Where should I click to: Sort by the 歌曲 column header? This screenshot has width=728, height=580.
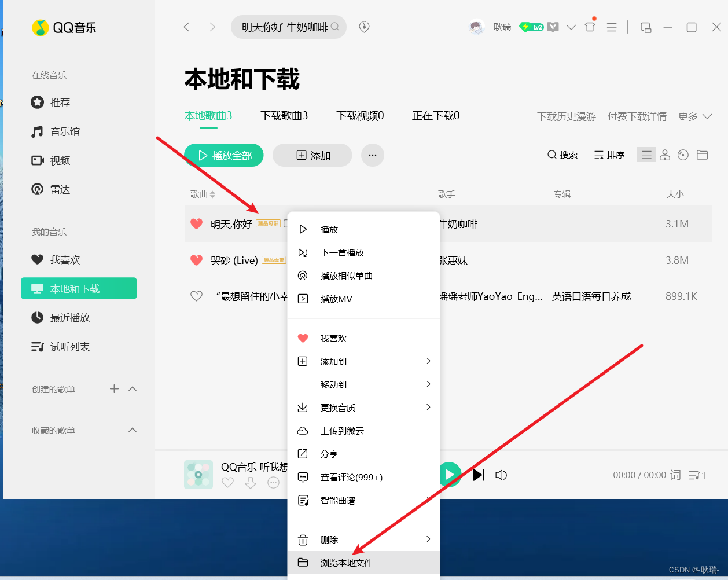[203, 194]
